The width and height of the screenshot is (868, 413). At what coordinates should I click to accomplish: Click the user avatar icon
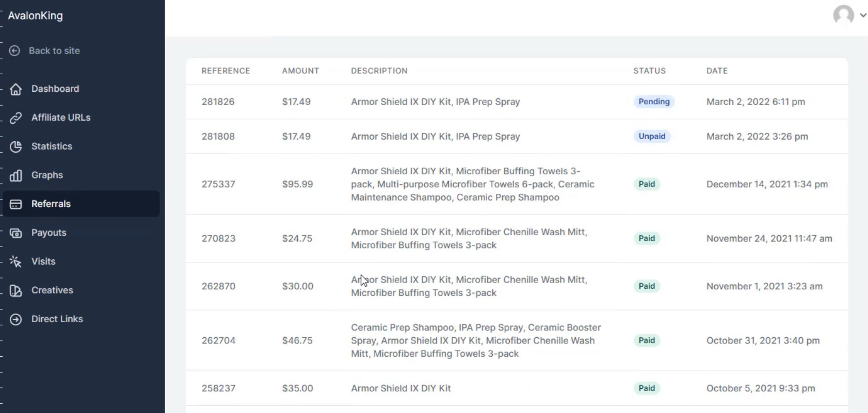point(843,15)
